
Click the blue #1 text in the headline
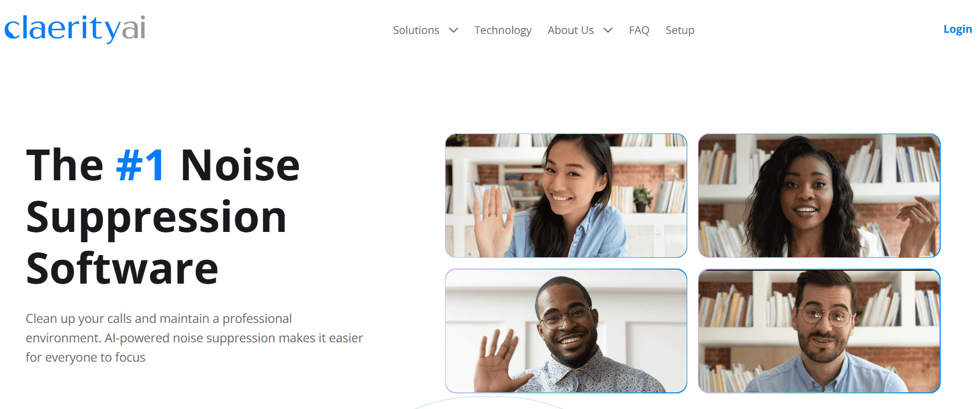(141, 165)
